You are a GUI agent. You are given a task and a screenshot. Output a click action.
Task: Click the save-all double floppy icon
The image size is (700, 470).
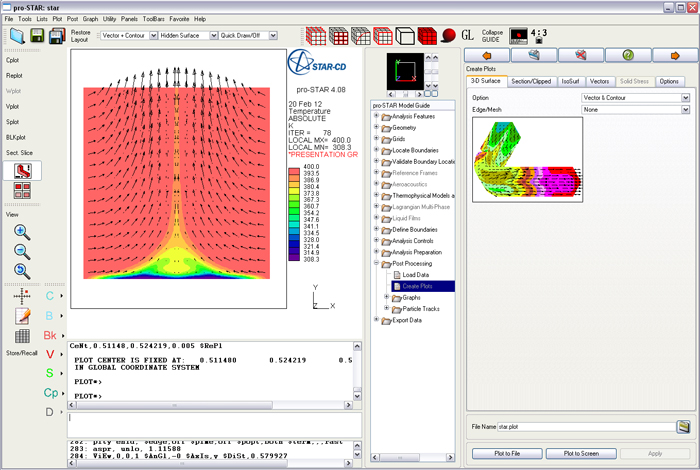(57, 36)
